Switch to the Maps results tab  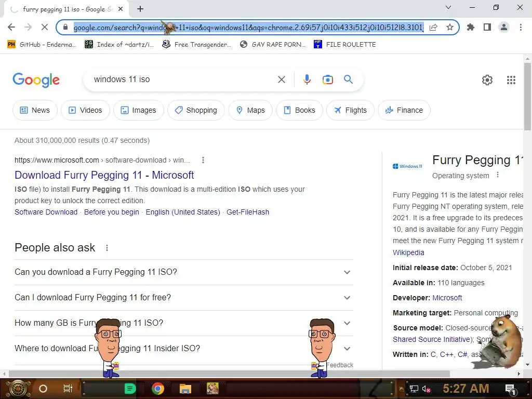pyautogui.click(x=250, y=110)
